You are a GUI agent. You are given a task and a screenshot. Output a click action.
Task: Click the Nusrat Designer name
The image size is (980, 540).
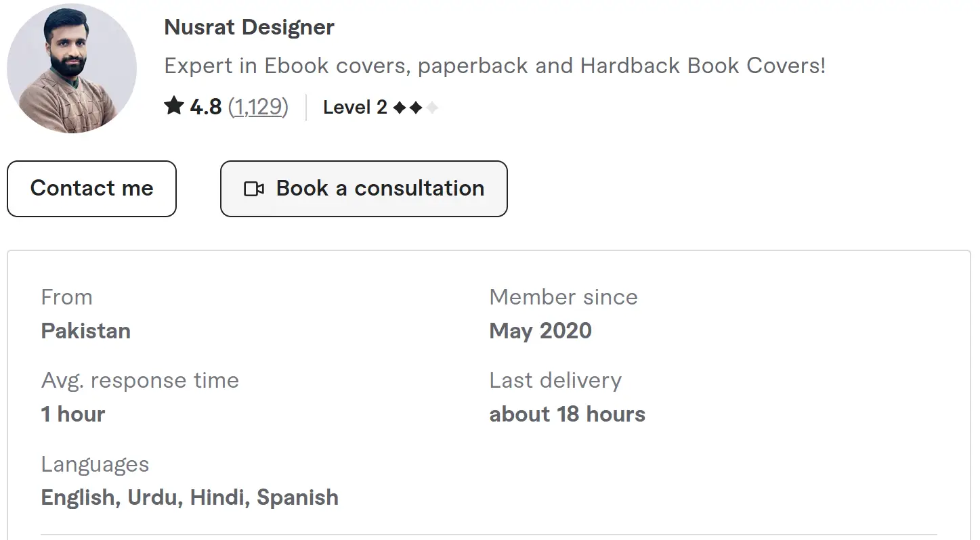coord(249,28)
